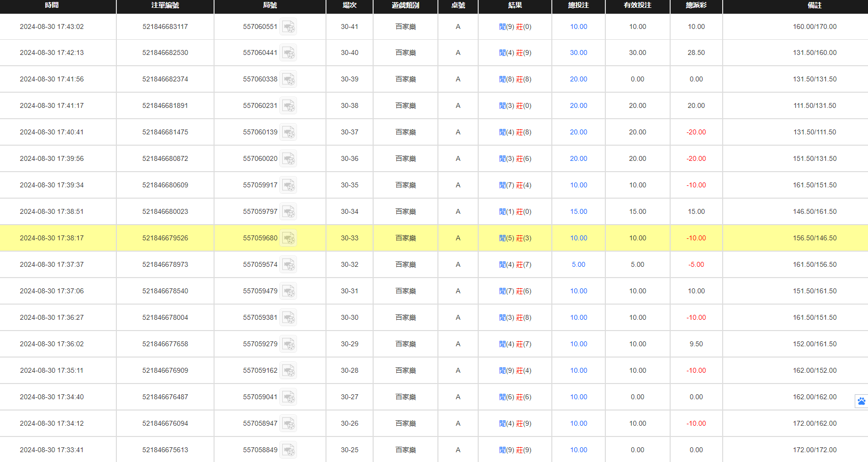This screenshot has width=868, height=462.
Task: Sort by the 時間 column header
Action: coord(52,5)
